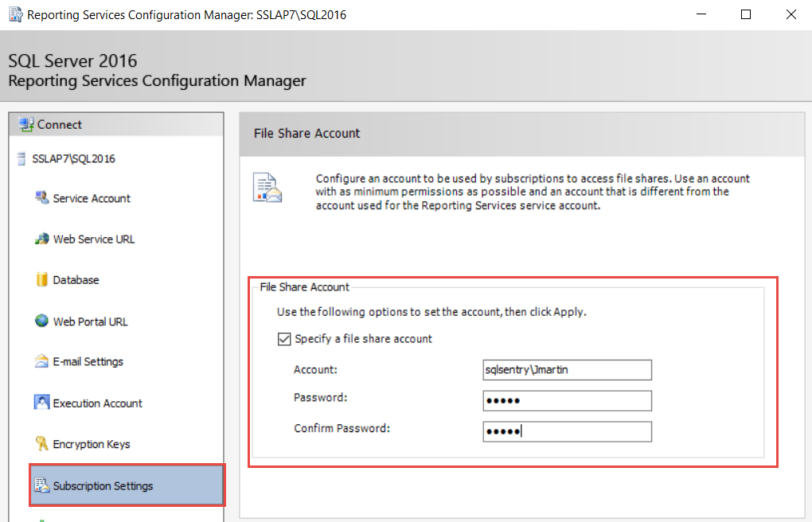Image resolution: width=812 pixels, height=522 pixels.
Task: Minimize the Configuration Manager window
Action: 701,14
